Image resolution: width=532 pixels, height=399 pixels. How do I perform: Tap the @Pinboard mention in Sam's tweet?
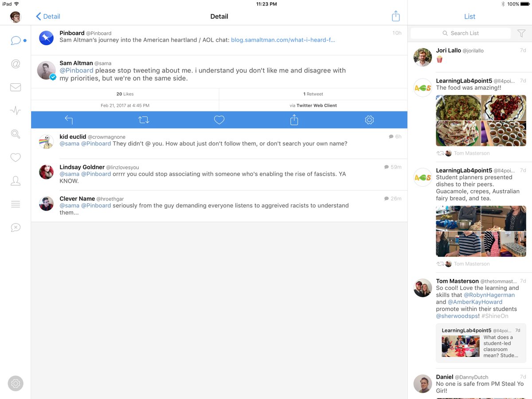(76, 70)
